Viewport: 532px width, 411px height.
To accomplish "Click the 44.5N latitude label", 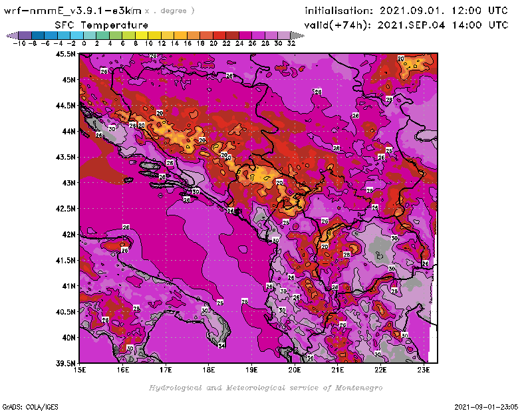I will (x=65, y=106).
